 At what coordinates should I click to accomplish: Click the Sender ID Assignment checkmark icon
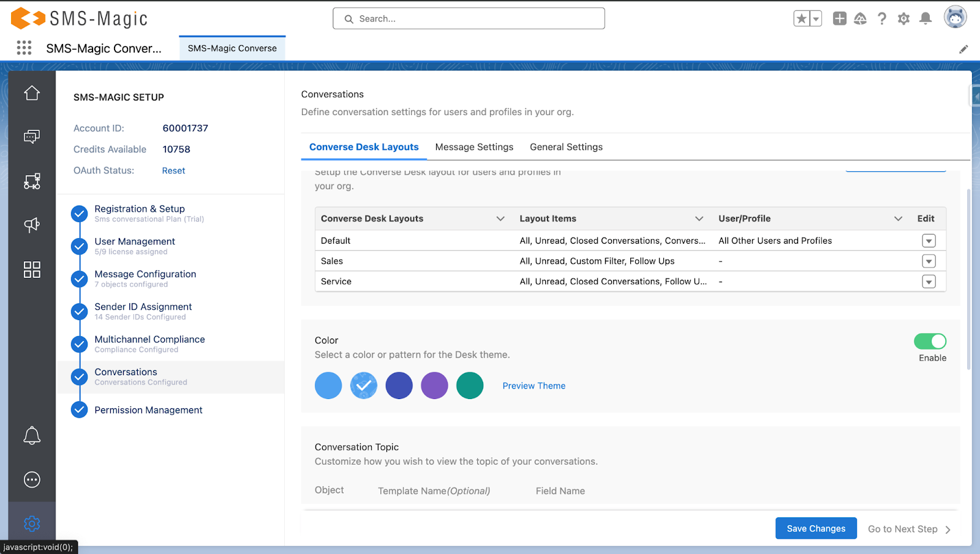click(x=79, y=312)
